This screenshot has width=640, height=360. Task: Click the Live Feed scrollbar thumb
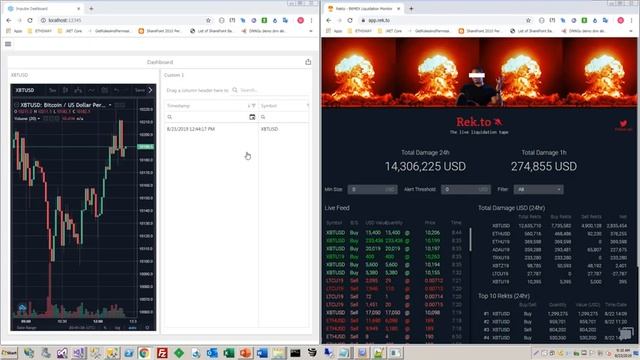[x=470, y=240]
